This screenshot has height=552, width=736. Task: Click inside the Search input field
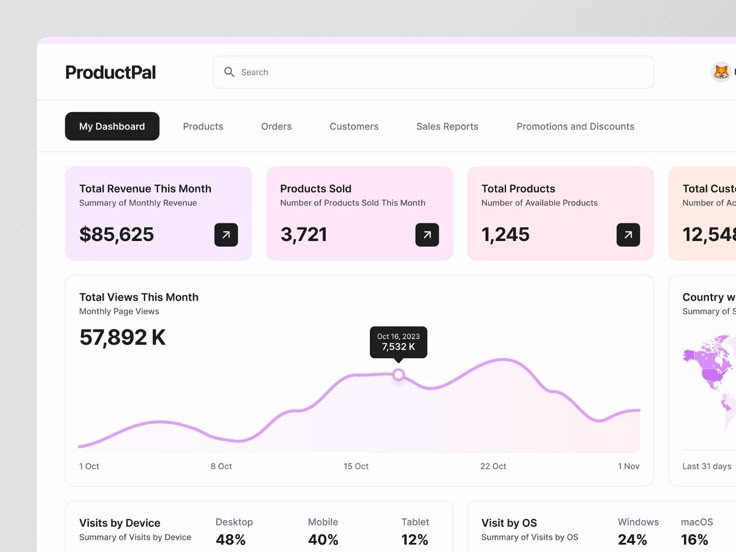tap(440, 72)
